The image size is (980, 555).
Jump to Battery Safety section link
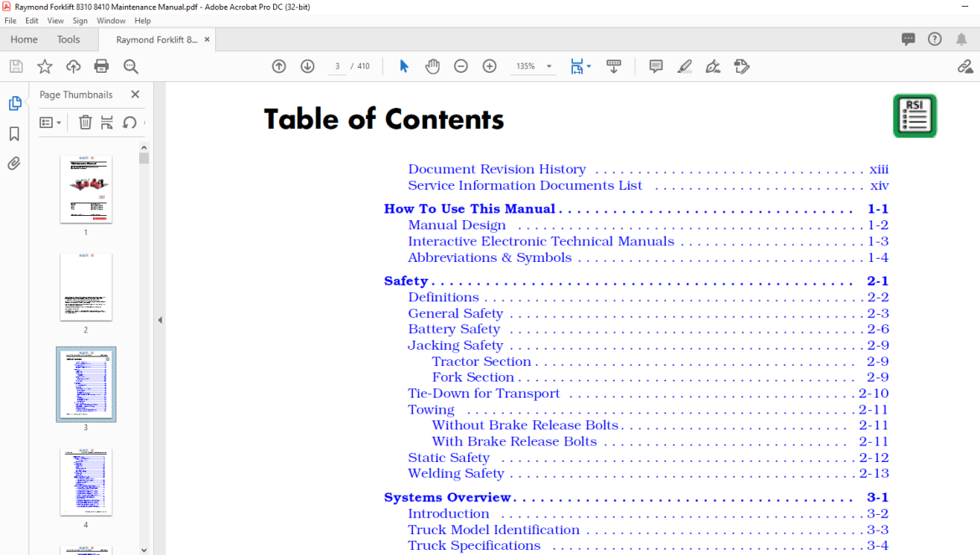[454, 329]
